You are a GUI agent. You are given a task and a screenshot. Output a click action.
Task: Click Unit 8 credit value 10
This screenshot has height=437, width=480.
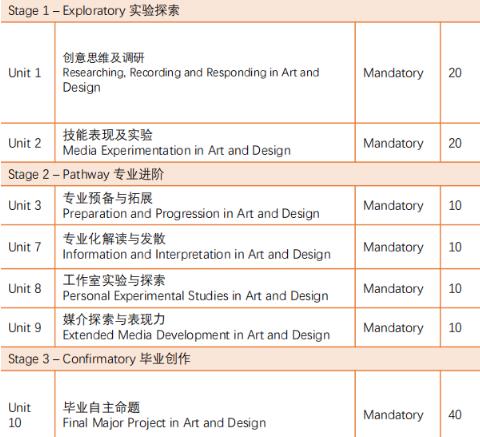(455, 288)
